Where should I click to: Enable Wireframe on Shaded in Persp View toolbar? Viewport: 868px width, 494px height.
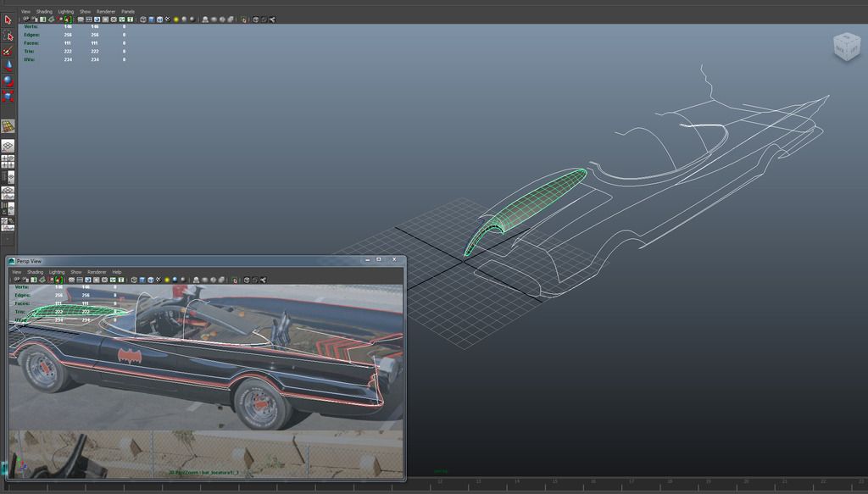point(151,280)
